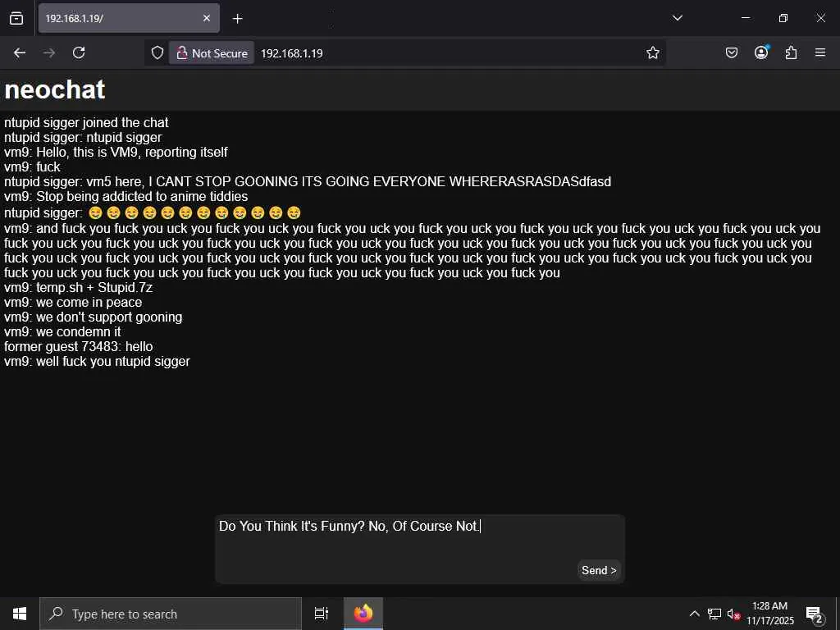Focus the chat message text box
Viewport: 840px width, 630px height.
[420, 549]
